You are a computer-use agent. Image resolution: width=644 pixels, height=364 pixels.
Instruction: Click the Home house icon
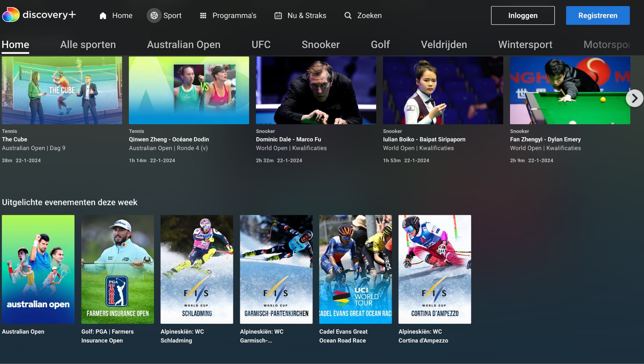tap(103, 15)
